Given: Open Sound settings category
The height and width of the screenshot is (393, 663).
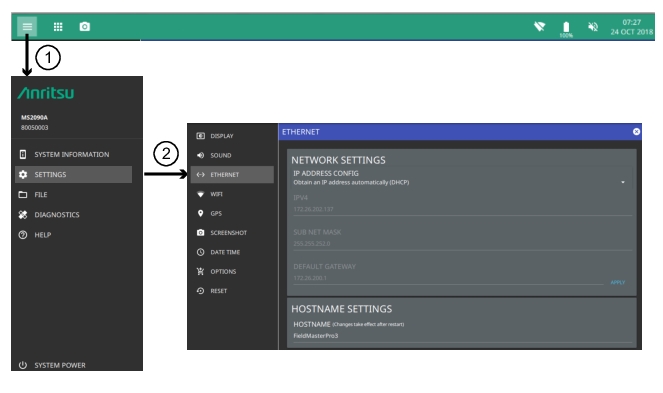Looking at the screenshot, I should coord(232,155).
